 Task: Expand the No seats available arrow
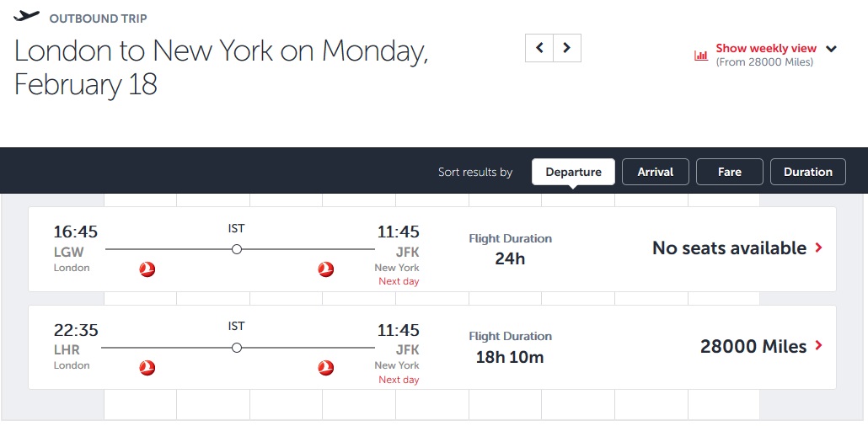tap(817, 248)
